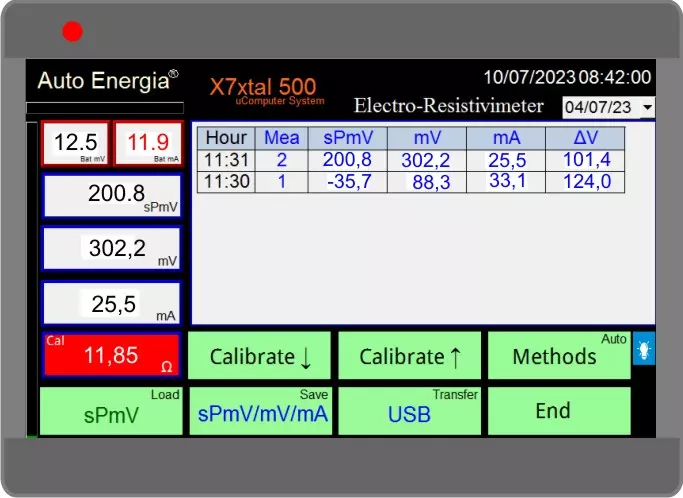Click the mV column header
Screen dimensions: 683x498
tap(427, 138)
